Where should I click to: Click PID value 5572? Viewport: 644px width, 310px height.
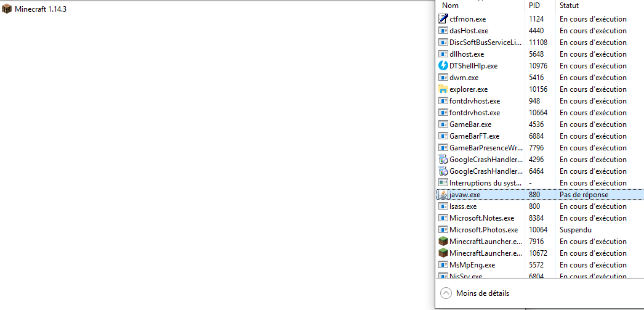point(536,265)
